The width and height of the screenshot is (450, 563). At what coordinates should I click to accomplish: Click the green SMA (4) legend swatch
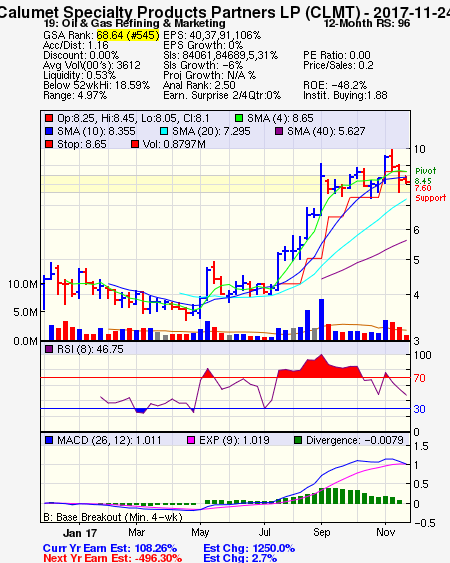(x=238, y=118)
